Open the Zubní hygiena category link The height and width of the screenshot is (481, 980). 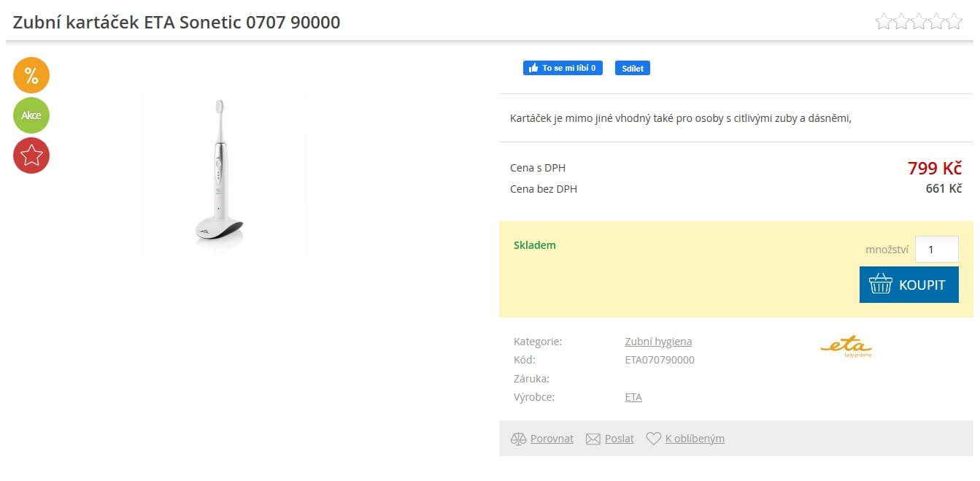coord(658,341)
